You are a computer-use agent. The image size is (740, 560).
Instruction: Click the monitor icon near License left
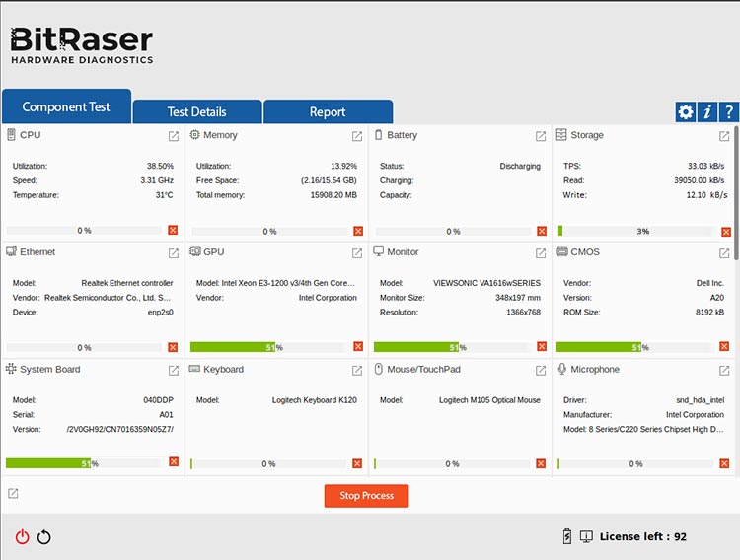(x=586, y=536)
